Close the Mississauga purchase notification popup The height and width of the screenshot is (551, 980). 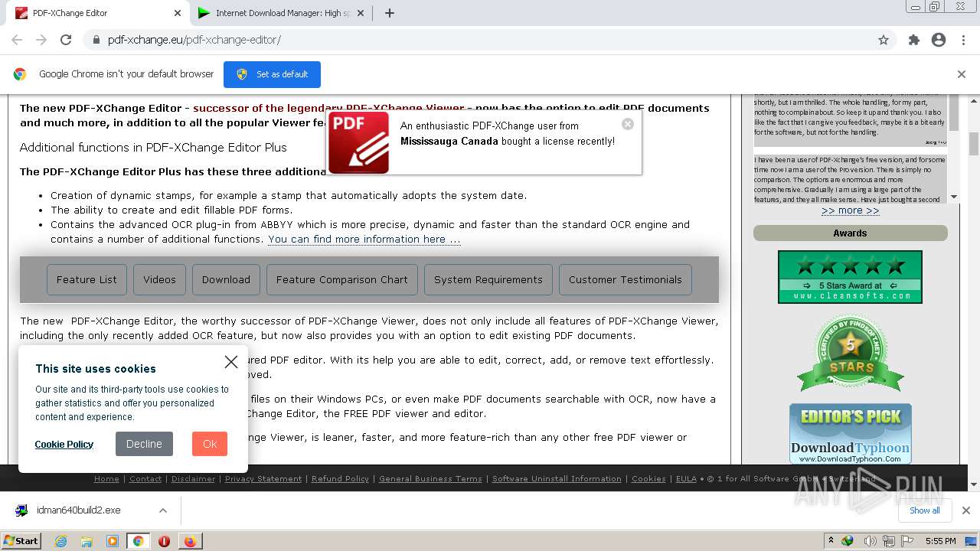point(628,124)
